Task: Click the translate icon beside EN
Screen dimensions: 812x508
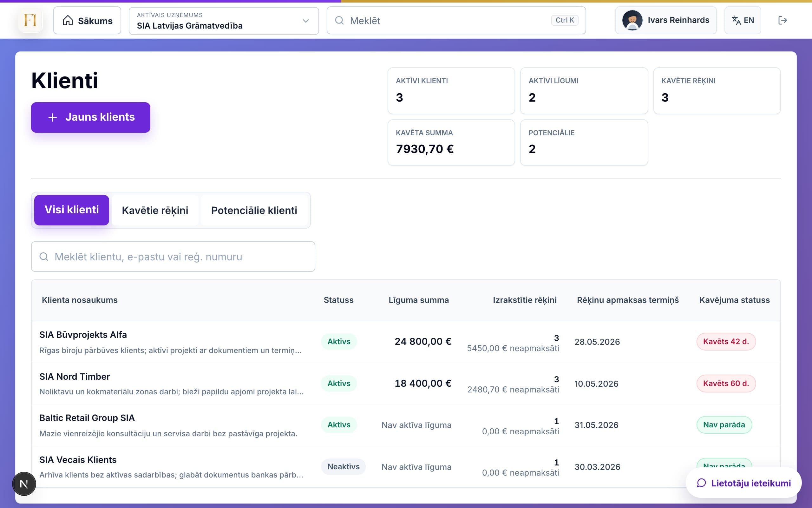Action: pos(736,21)
